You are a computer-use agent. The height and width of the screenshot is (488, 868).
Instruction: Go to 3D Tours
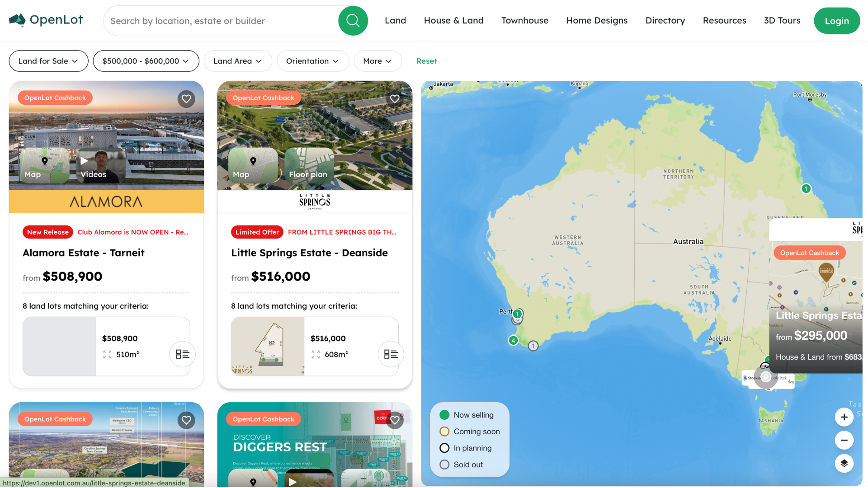[x=782, y=21]
